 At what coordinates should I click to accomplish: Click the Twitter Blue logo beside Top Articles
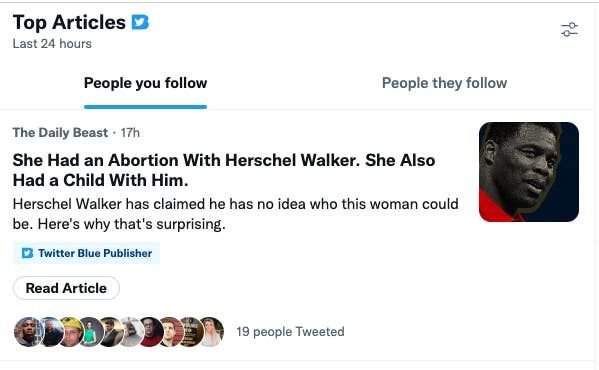[x=140, y=22]
